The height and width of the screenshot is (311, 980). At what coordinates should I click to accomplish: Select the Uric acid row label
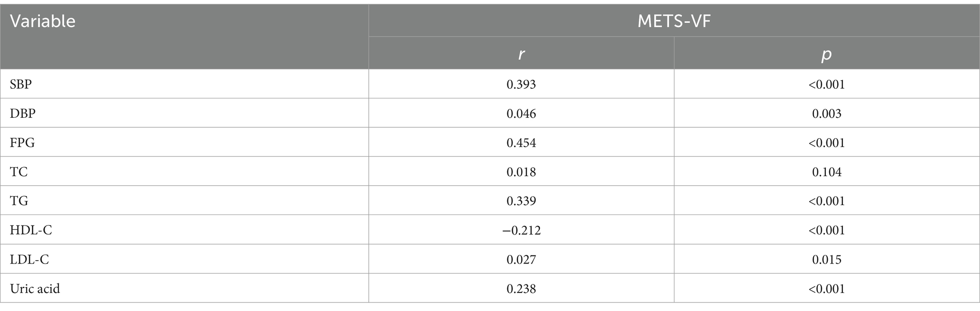[x=35, y=289]
